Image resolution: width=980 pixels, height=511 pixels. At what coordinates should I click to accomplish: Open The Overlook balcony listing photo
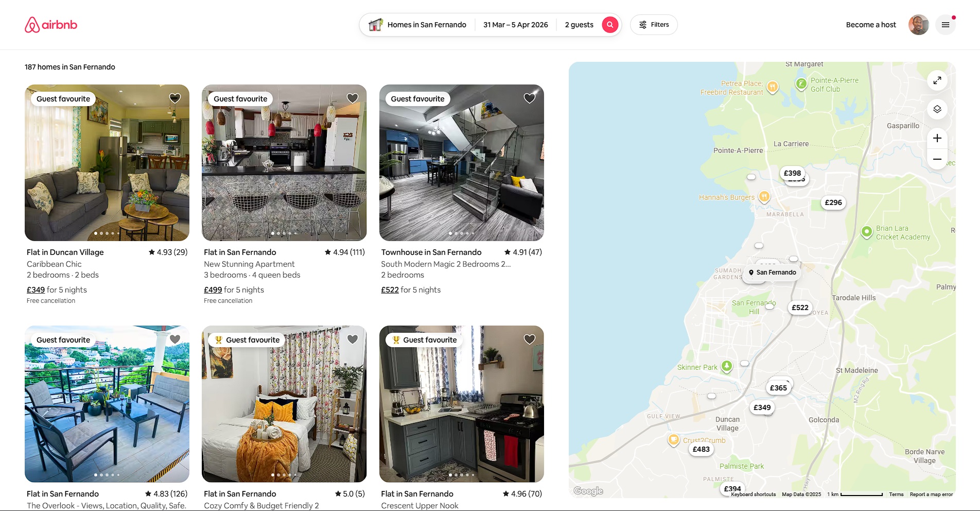107,404
